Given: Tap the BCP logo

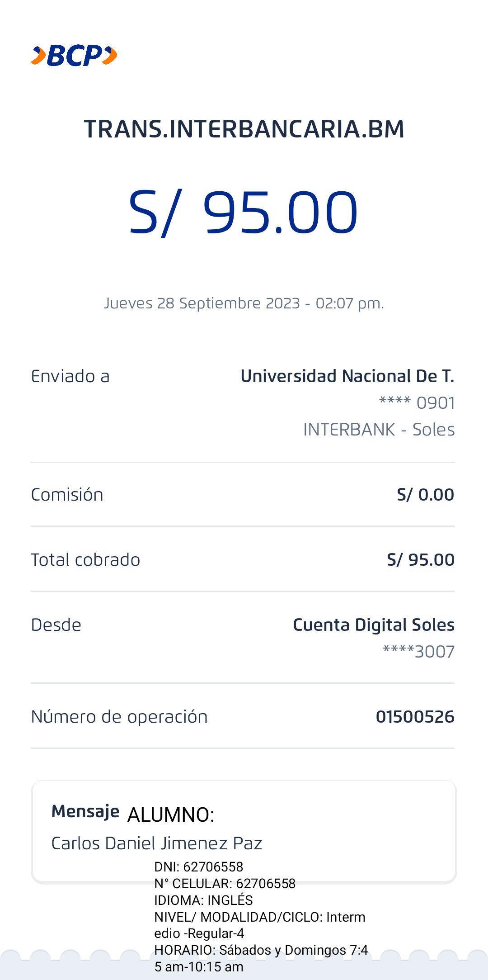Looking at the screenshot, I should [x=74, y=56].
